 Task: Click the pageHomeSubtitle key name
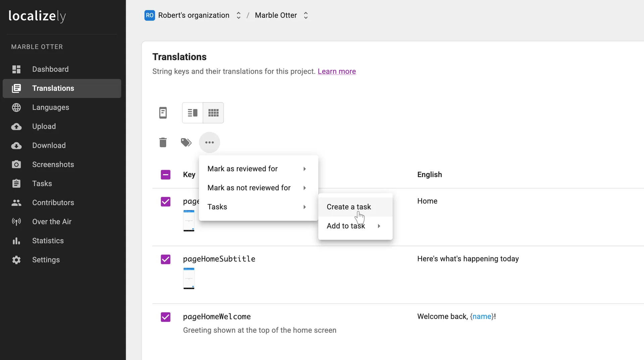pos(219,259)
